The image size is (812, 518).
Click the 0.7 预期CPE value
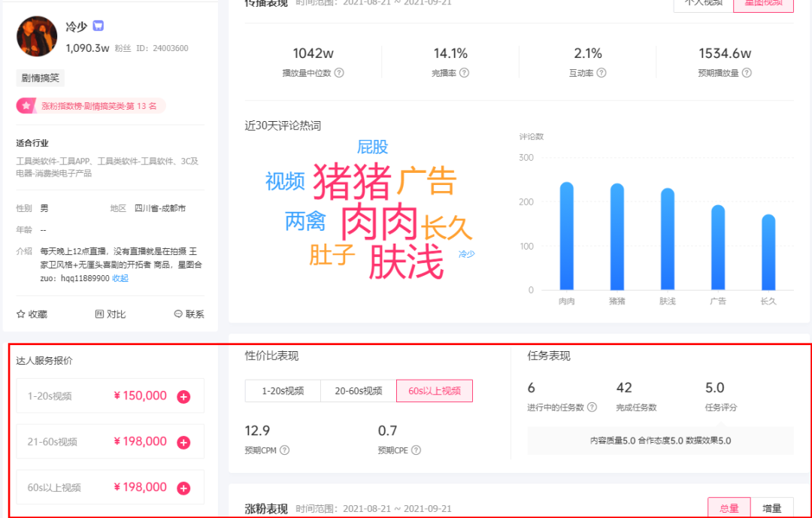tap(387, 431)
